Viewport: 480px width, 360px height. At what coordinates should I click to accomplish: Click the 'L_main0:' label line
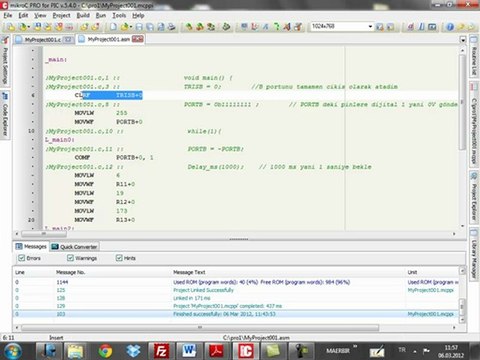(x=60, y=140)
